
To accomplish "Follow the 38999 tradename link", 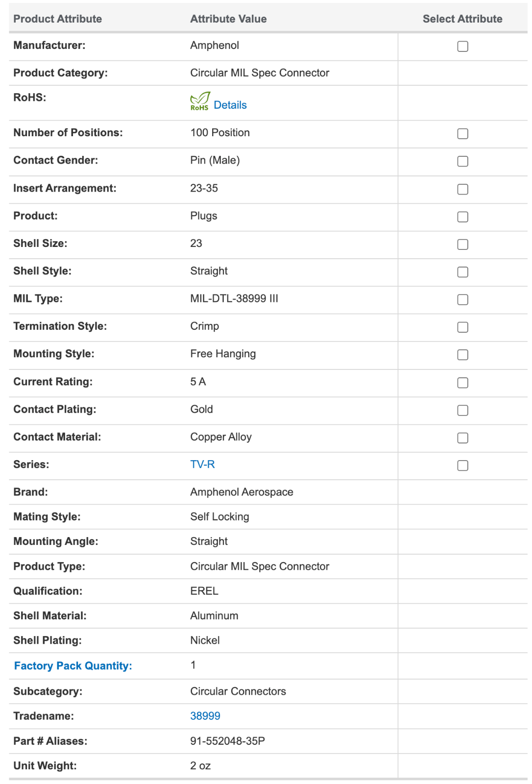I will pyautogui.click(x=205, y=716).
